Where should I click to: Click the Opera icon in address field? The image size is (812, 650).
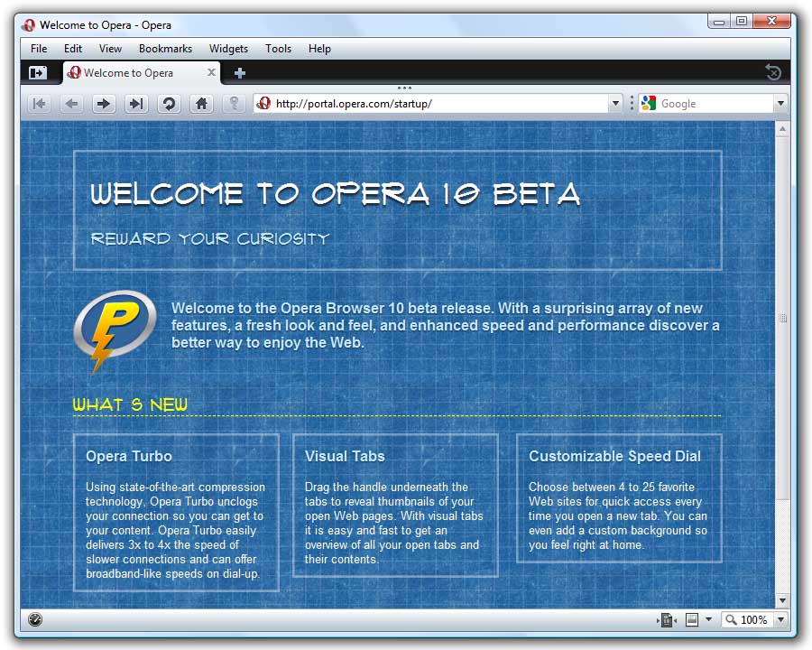tap(264, 103)
